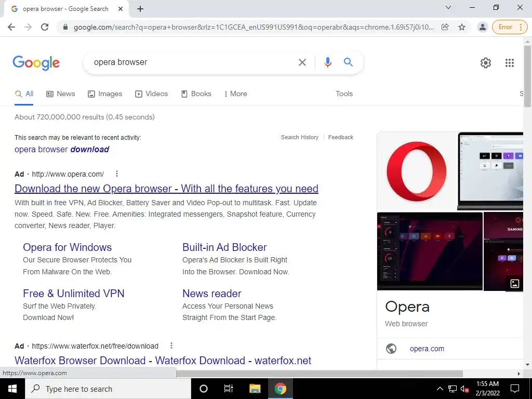Open a new tab with plus button
Viewport: 532px width, 399px height.
tap(140, 9)
